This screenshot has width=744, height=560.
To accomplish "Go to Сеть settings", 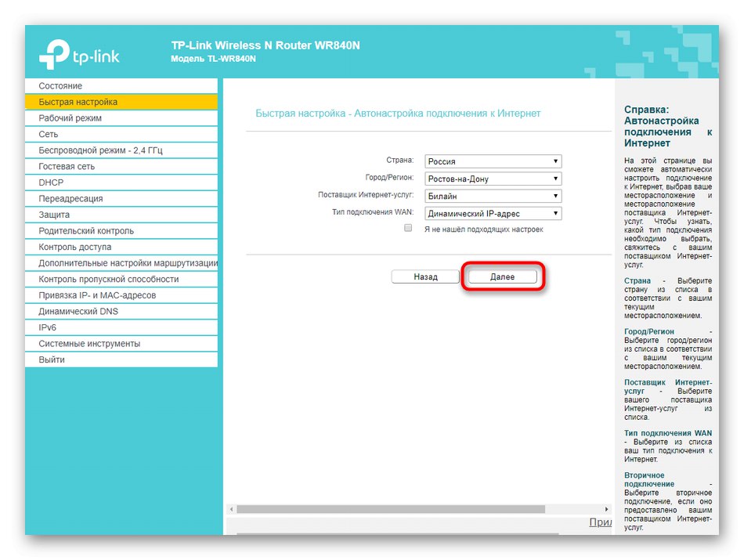I will tap(121, 134).
